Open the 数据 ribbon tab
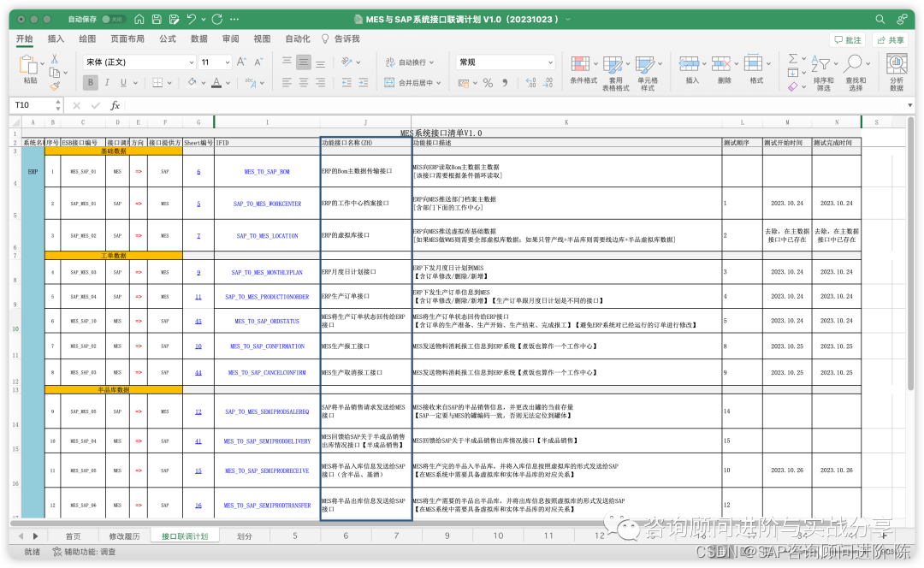Image resolution: width=924 pixels, height=568 pixels. (x=198, y=38)
